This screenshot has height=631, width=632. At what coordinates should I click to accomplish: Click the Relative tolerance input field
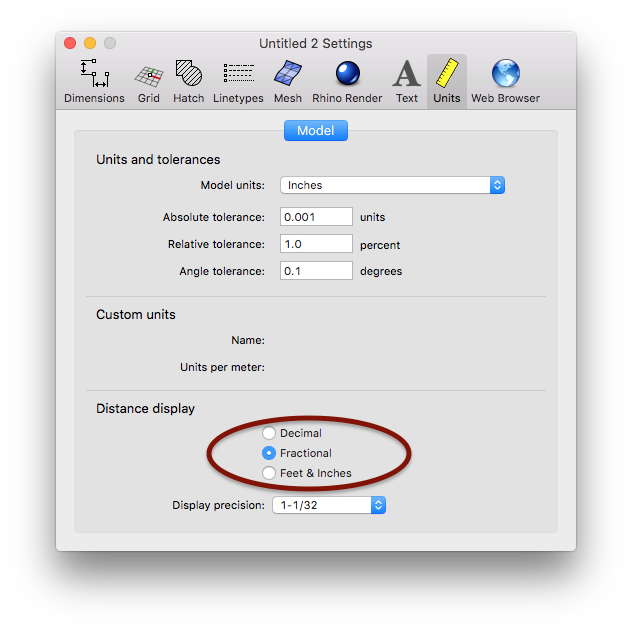(x=316, y=244)
